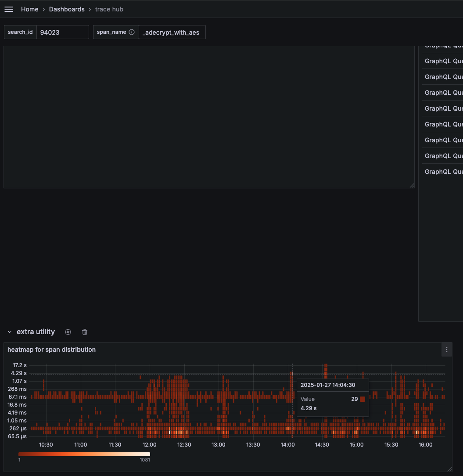Screen dimensions: 463x476
Task: Grab the heatmap panel bottom-right resize handle
Action: pos(449,469)
